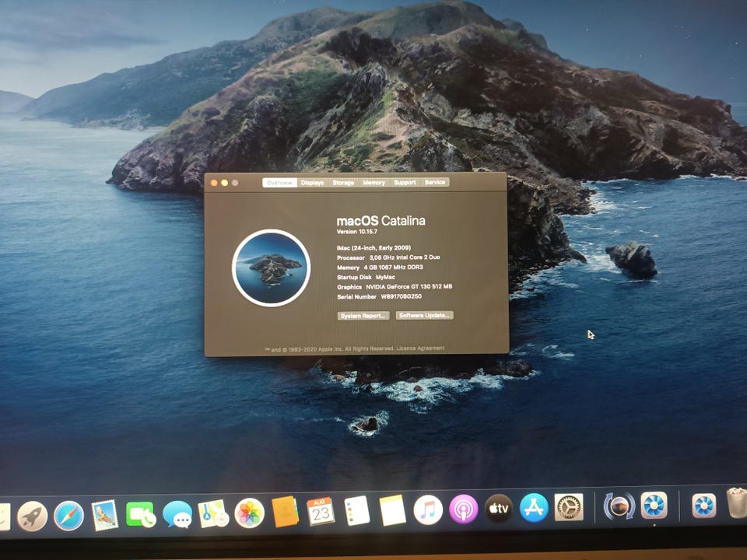
Task: Click the Software Update... button
Action: (425, 315)
